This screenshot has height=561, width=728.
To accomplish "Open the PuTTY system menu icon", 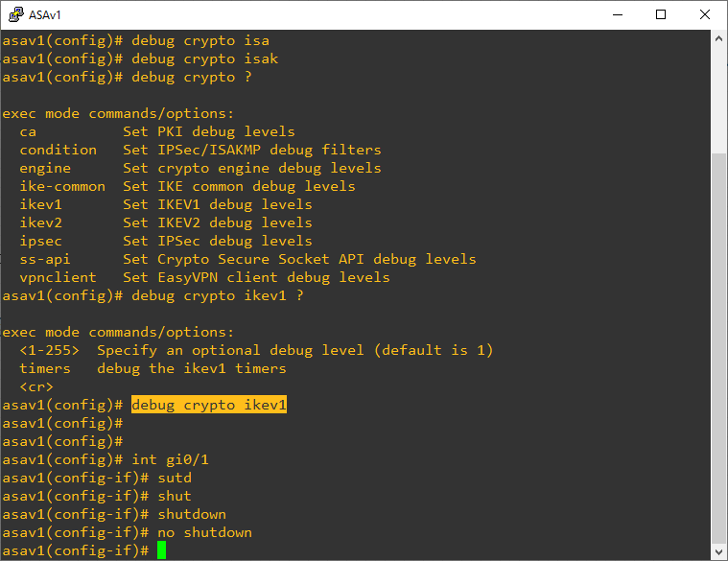I will [x=15, y=14].
